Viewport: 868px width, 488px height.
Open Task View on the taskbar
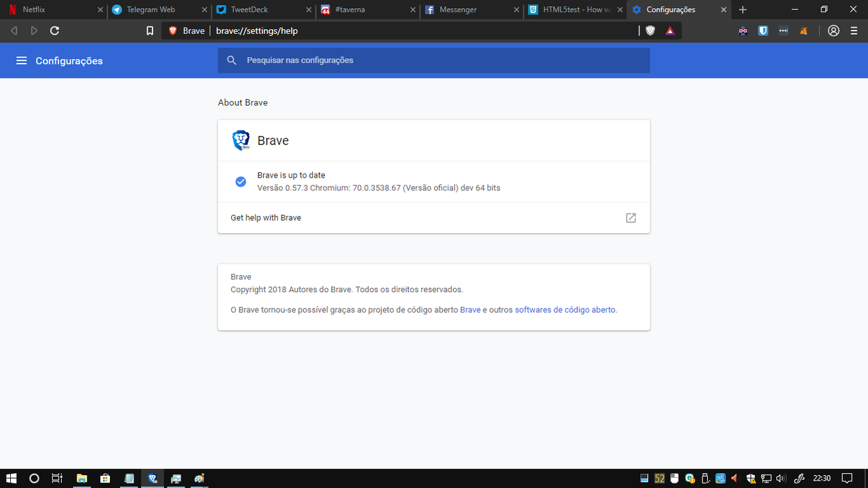point(57,479)
